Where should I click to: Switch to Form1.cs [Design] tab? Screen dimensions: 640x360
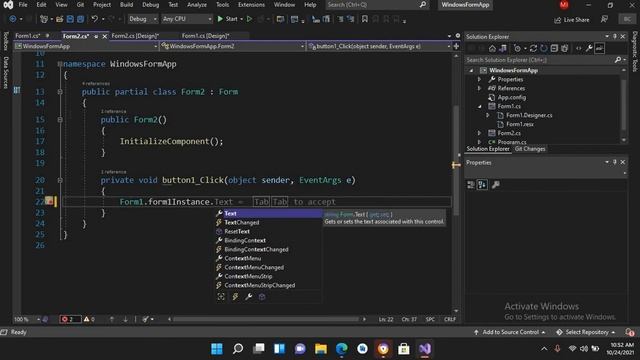click(x=206, y=36)
